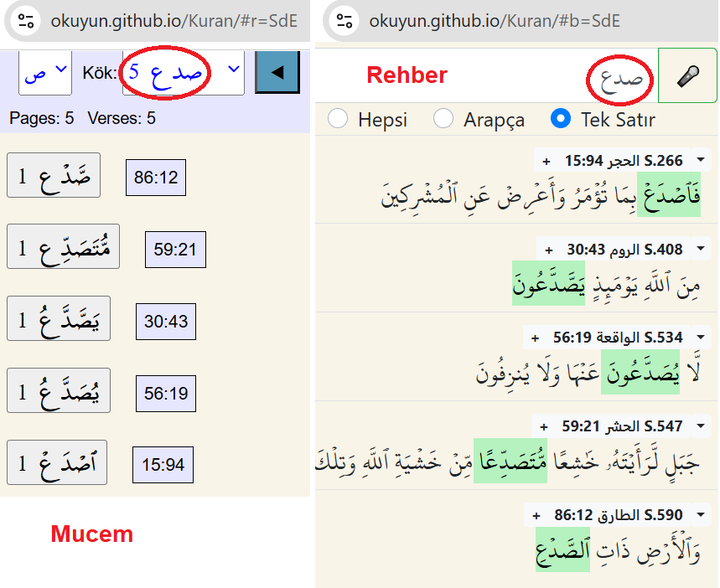Image resolution: width=720 pixels, height=588 pixels.
Task: Expand the S.534 verse header arrow
Action: point(534,338)
